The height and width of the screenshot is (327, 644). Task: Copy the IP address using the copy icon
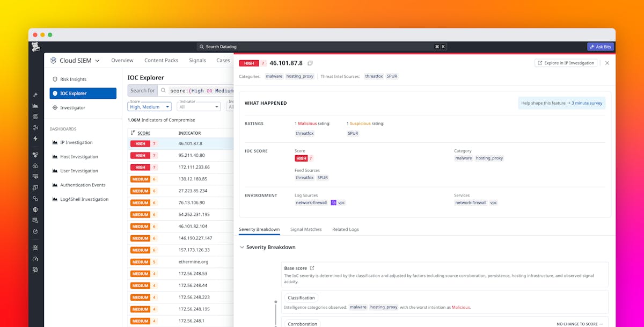point(310,63)
